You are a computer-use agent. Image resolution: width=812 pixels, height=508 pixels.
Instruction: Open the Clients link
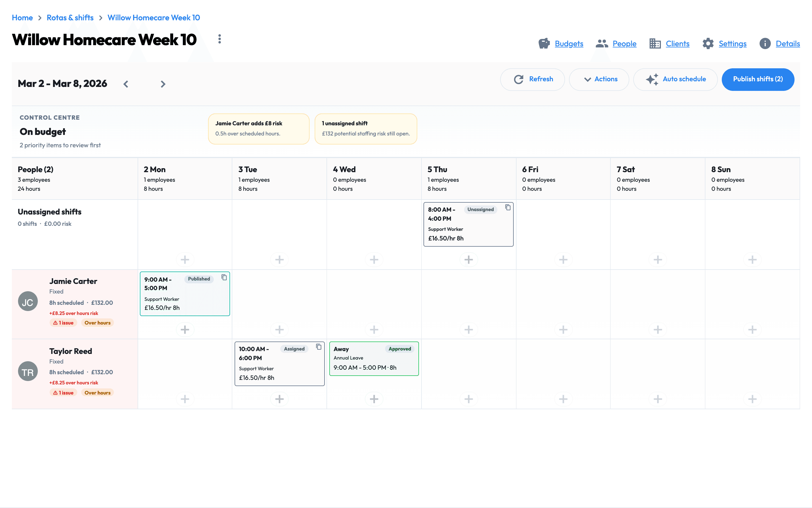pyautogui.click(x=678, y=44)
